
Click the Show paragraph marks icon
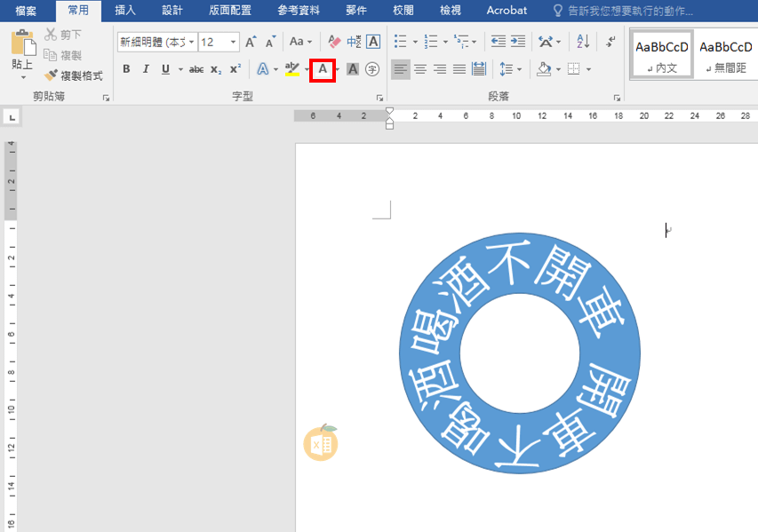(610, 42)
